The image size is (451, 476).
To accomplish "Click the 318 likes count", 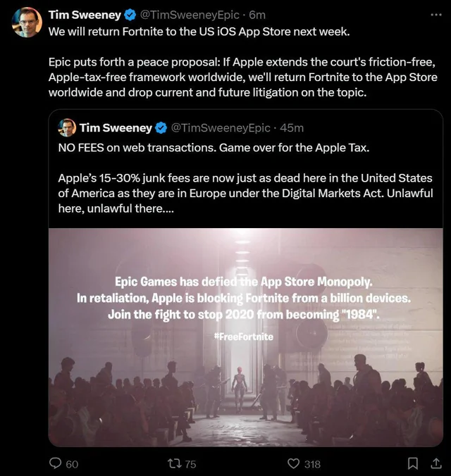I will tap(312, 464).
